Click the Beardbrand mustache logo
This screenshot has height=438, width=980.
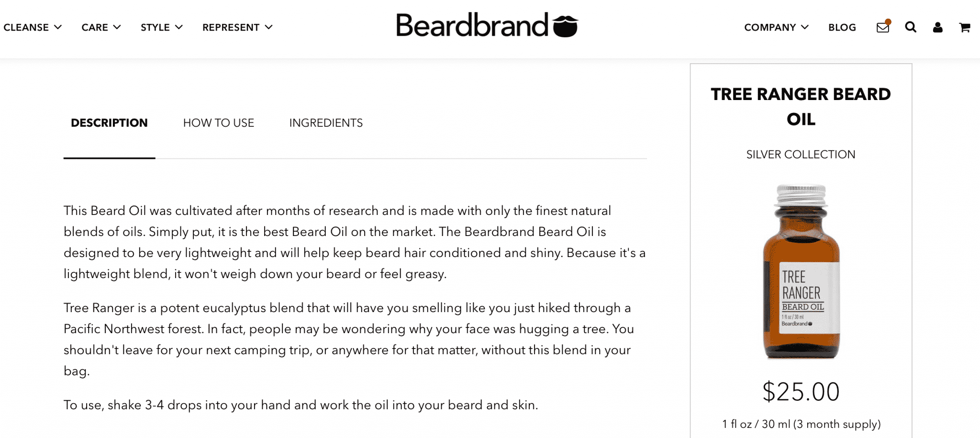click(x=487, y=25)
